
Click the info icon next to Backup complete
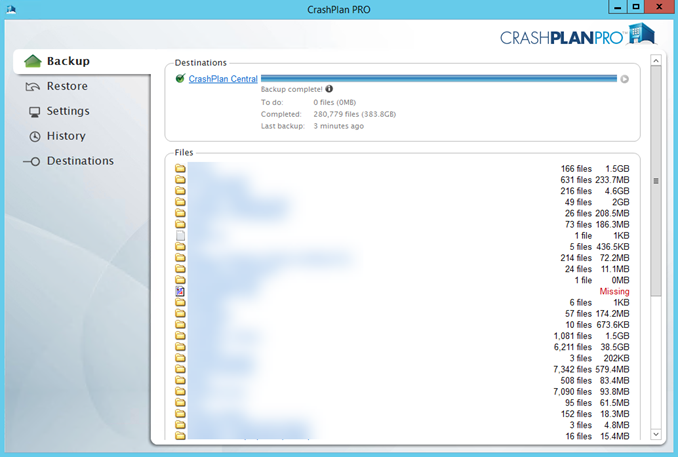pyautogui.click(x=329, y=89)
